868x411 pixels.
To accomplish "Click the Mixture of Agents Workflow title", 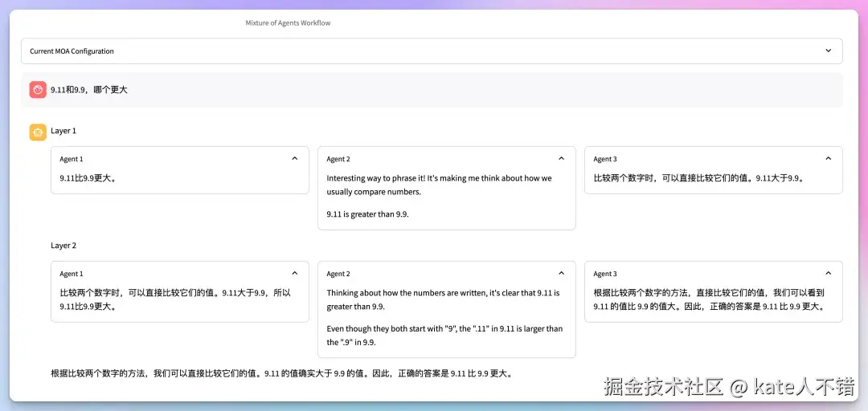I will 288,23.
